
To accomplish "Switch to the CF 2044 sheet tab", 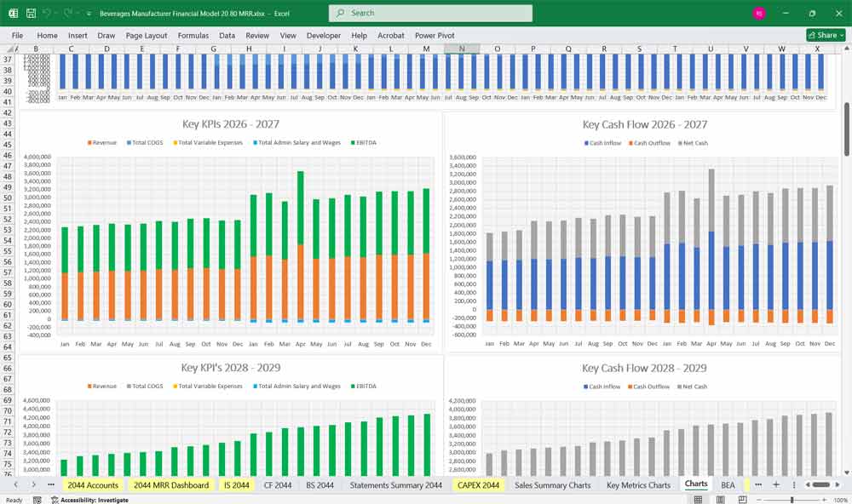I will tap(277, 484).
